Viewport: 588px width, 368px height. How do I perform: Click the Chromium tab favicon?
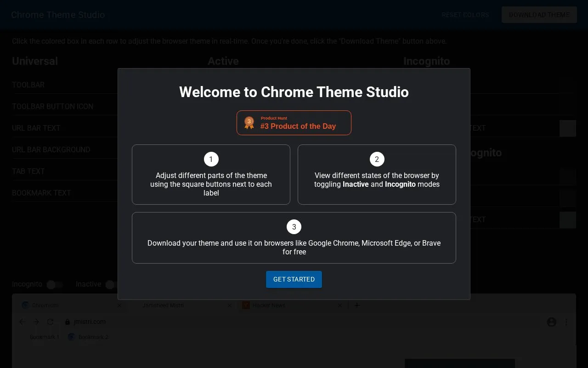tap(25, 305)
